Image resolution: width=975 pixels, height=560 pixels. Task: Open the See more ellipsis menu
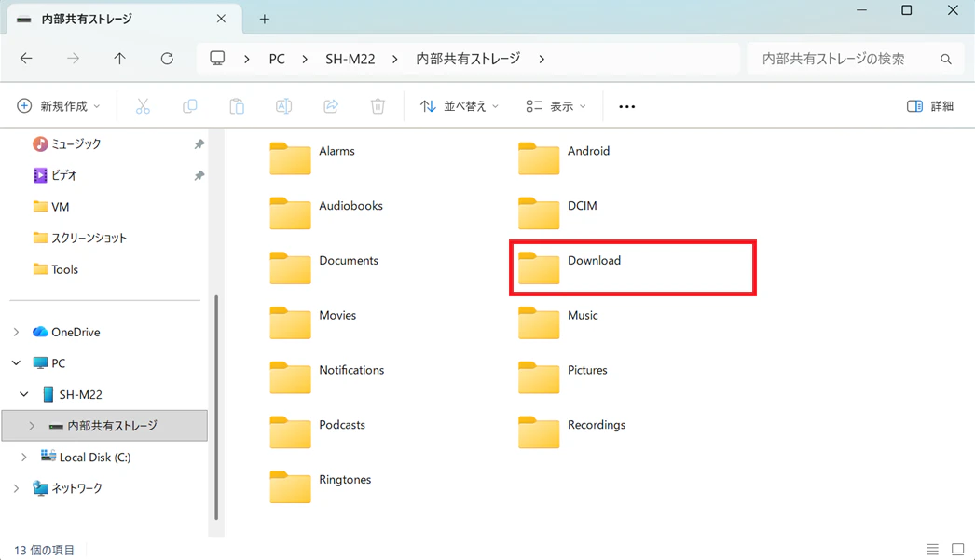click(x=626, y=107)
